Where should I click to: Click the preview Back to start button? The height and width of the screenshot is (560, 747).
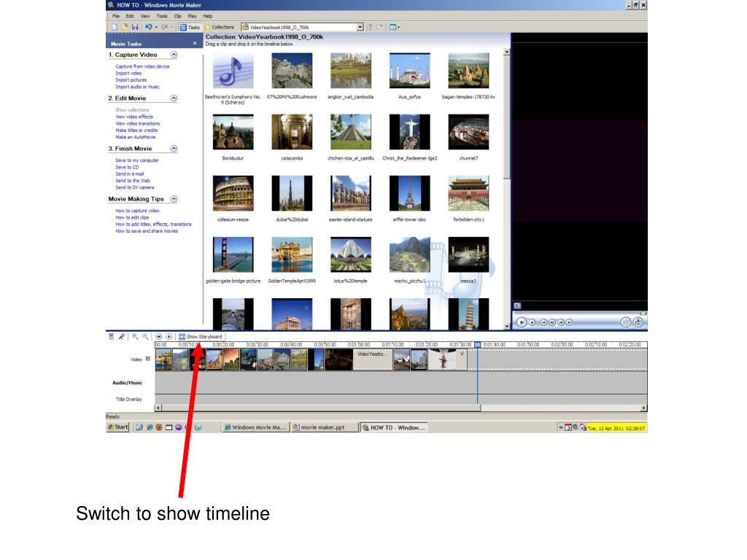coord(543,322)
